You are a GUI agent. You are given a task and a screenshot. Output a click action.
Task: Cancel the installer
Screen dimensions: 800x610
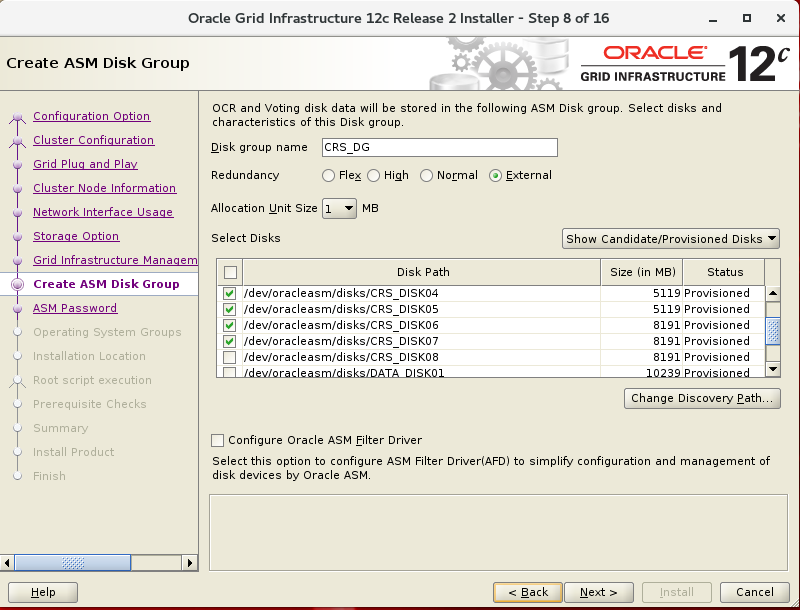tap(755, 592)
